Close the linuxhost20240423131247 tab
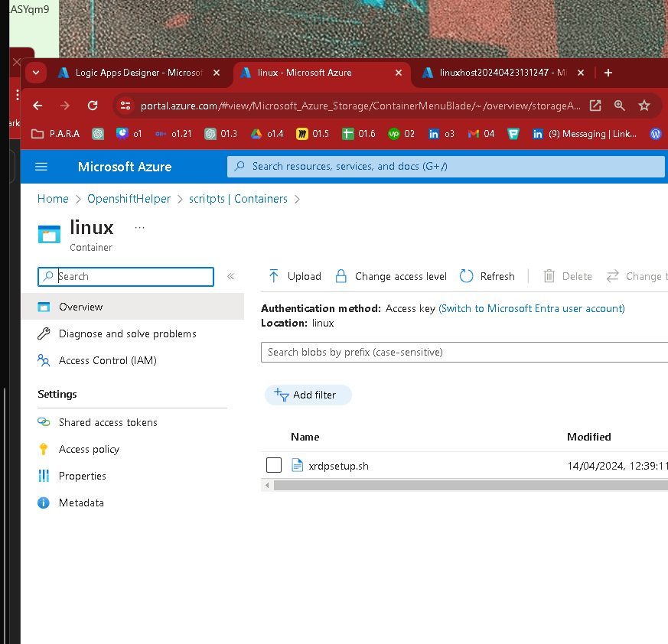Image resolution: width=668 pixels, height=644 pixels. pyautogui.click(x=581, y=73)
